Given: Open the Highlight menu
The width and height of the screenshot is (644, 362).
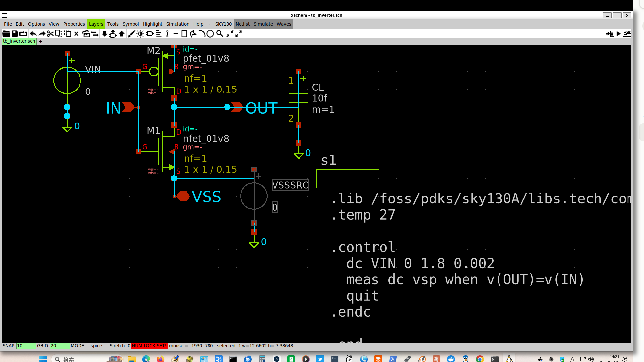Looking at the screenshot, I should point(152,24).
